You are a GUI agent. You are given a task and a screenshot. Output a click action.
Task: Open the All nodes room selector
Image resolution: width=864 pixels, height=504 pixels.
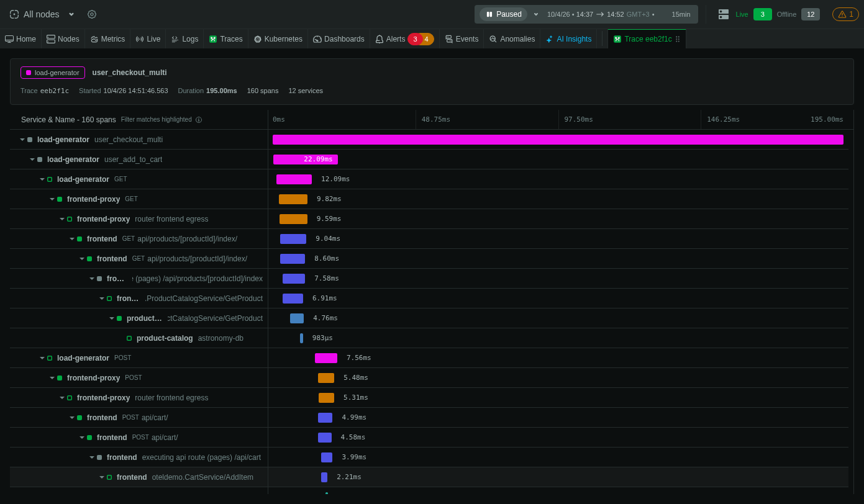[42, 14]
